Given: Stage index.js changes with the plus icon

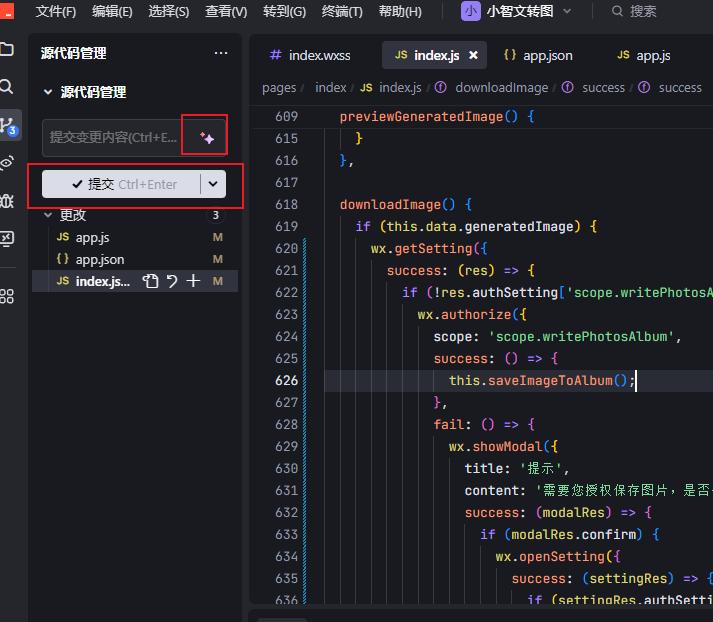Looking at the screenshot, I should tap(193, 282).
